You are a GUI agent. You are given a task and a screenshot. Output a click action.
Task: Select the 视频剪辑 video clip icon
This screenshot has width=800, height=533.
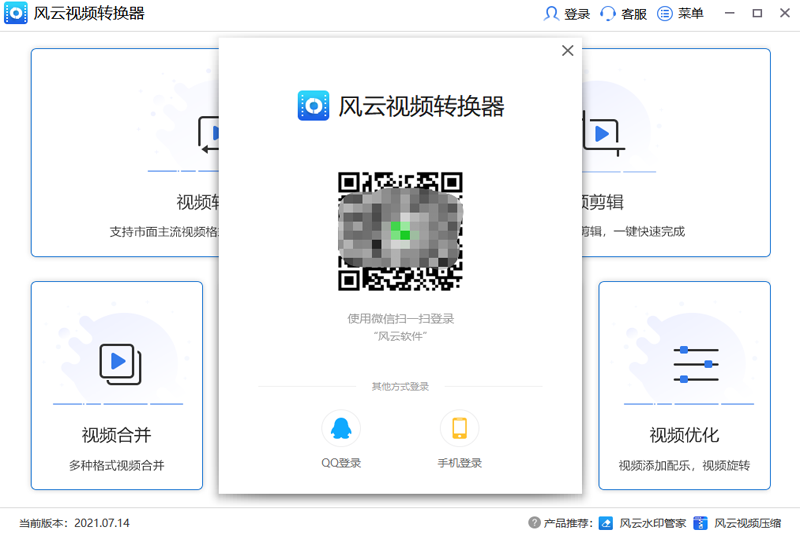[603, 135]
